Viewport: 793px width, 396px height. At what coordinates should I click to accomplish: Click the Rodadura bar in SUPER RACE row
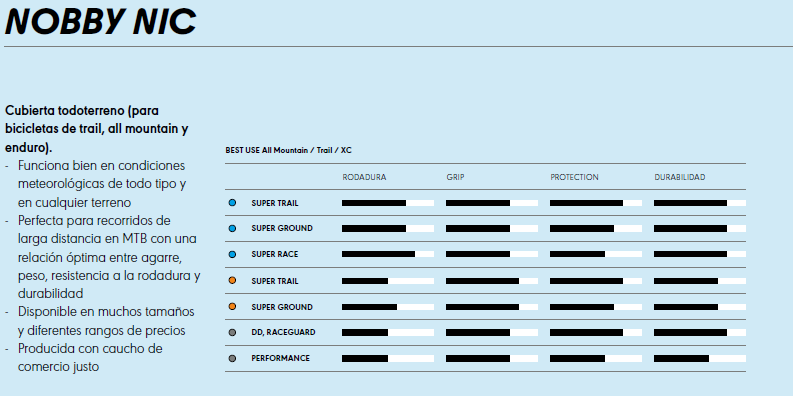(x=388, y=254)
